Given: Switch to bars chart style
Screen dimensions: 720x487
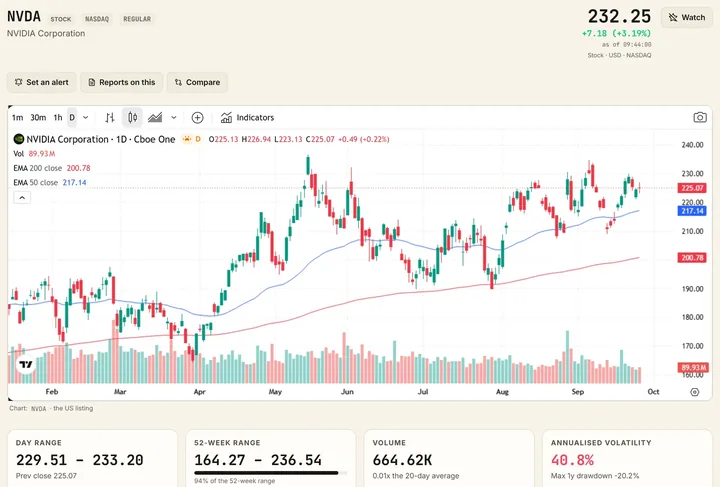Looking at the screenshot, I should click(110, 118).
